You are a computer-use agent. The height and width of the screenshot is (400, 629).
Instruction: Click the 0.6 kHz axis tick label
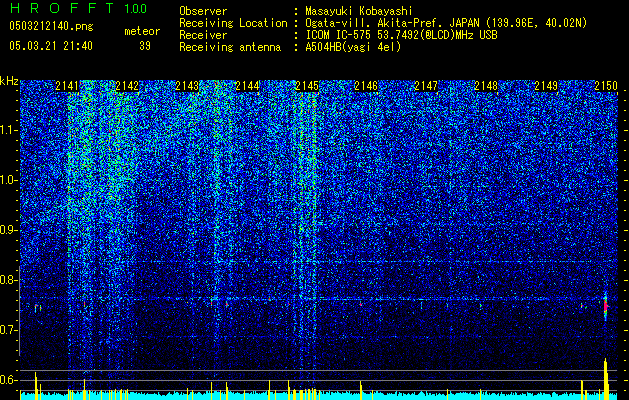point(9,380)
